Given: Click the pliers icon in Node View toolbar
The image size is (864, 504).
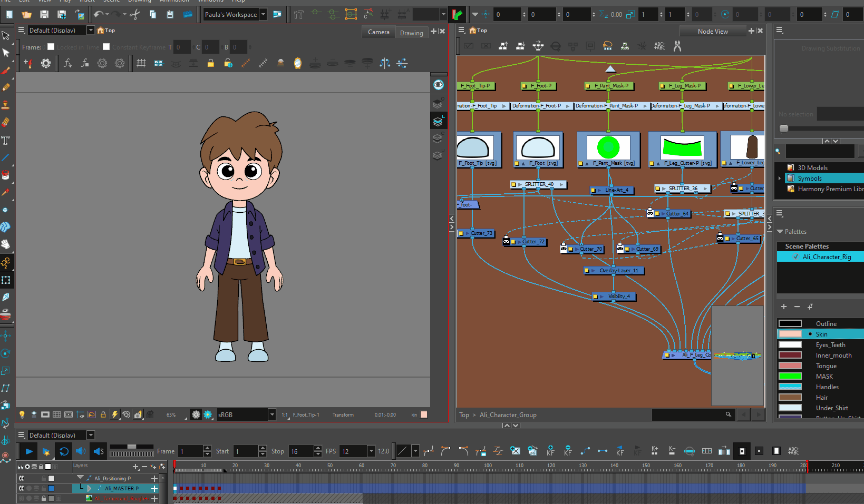Looking at the screenshot, I should point(677,46).
